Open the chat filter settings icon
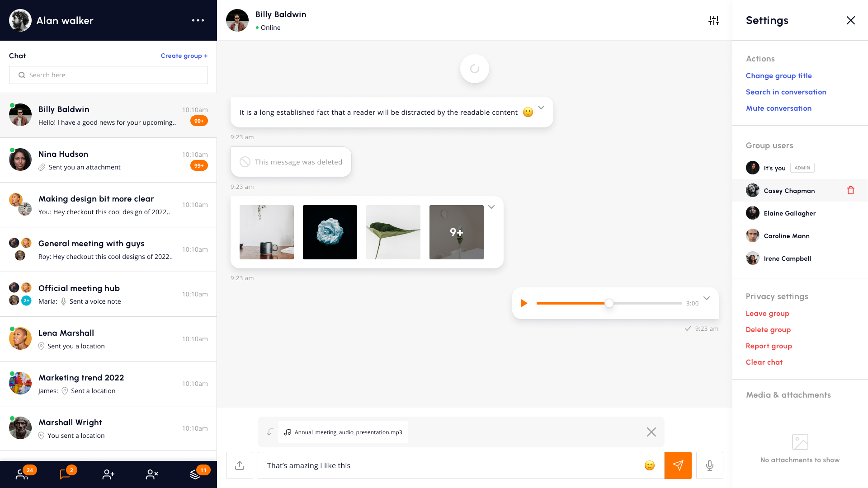Screen dimensions: 868x488 [714, 20]
